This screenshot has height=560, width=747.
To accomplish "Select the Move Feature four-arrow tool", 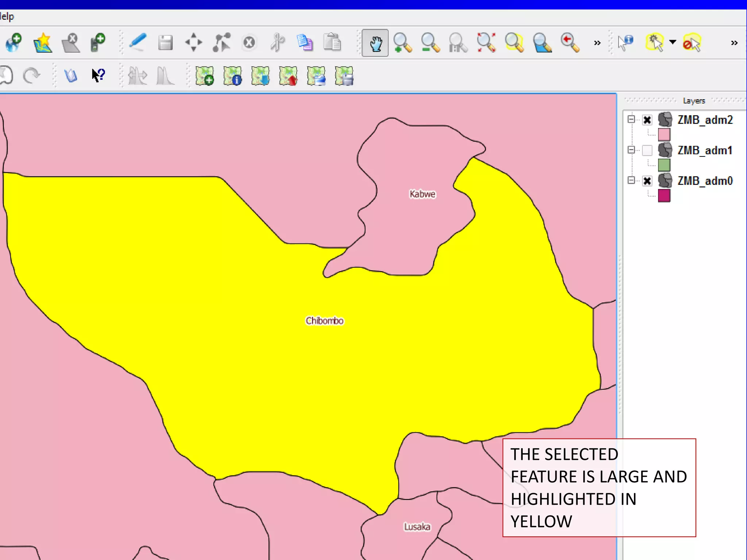I will point(194,43).
